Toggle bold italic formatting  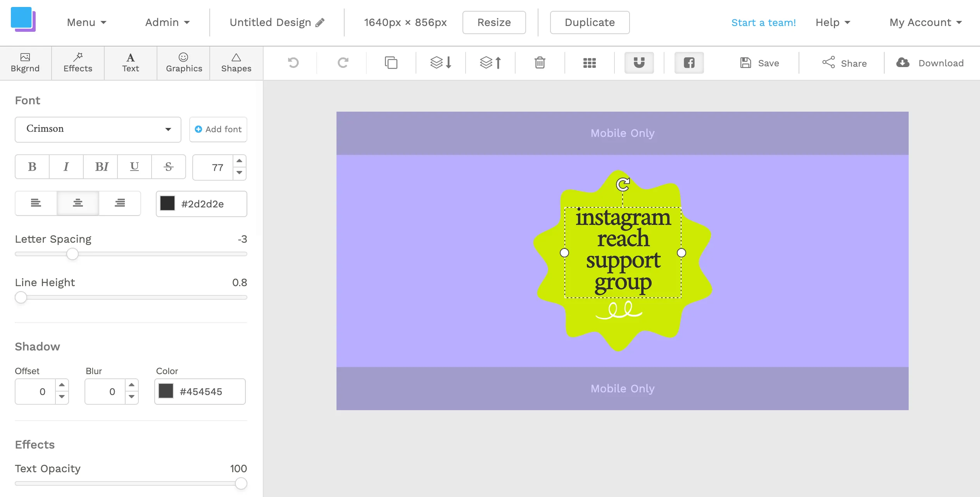pos(100,167)
